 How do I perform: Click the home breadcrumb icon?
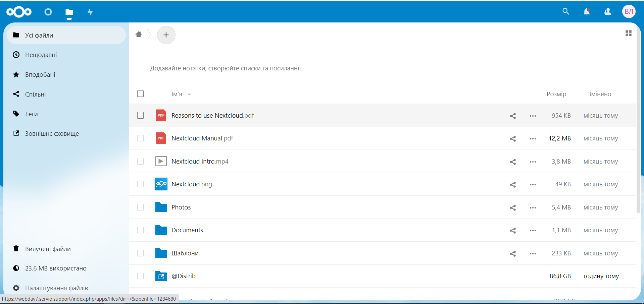pos(139,35)
